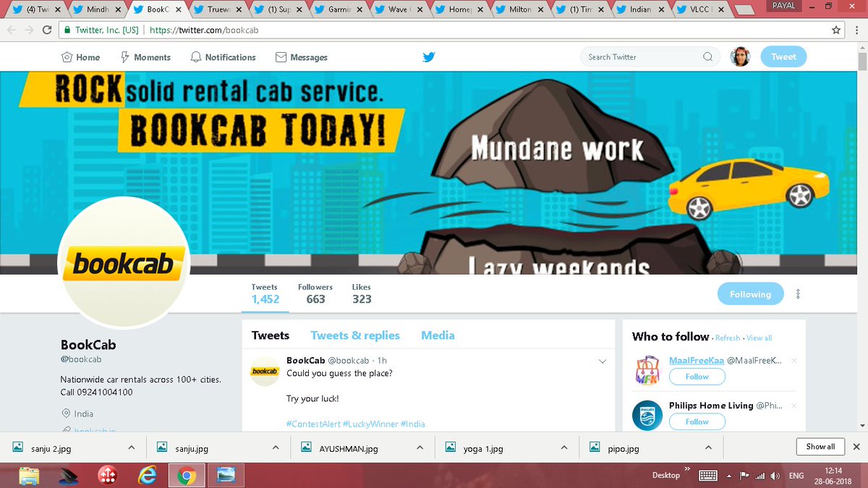
Task: Open menu for sanju 2.jpg download
Action: [131, 448]
